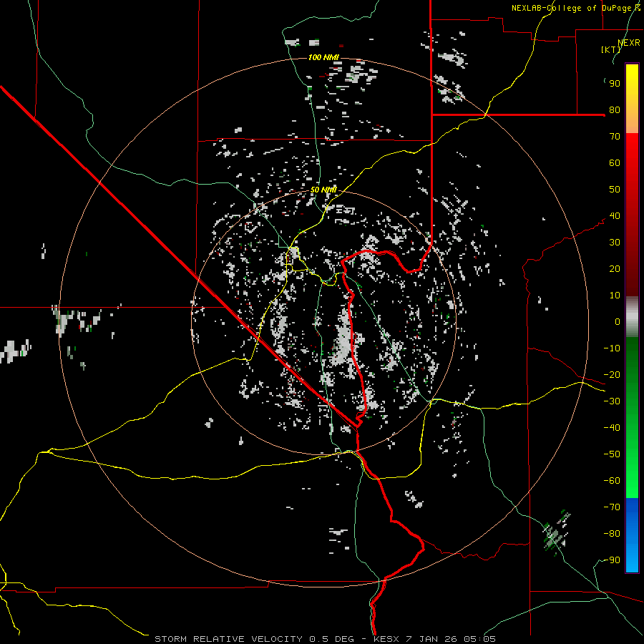644x644 pixels.
Task: Click the gray zero-velocity segment of color bar
Action: (632, 317)
